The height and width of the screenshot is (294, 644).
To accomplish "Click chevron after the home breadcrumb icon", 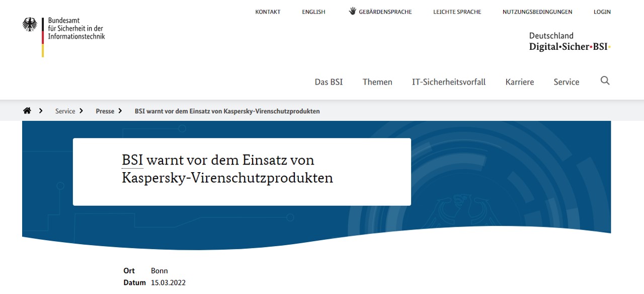I will coord(41,111).
